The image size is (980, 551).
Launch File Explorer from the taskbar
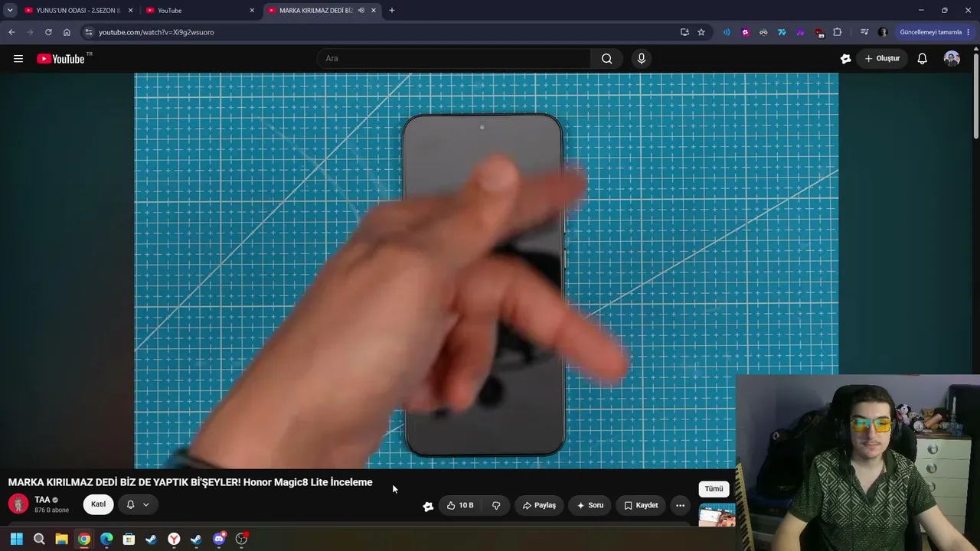(x=61, y=539)
